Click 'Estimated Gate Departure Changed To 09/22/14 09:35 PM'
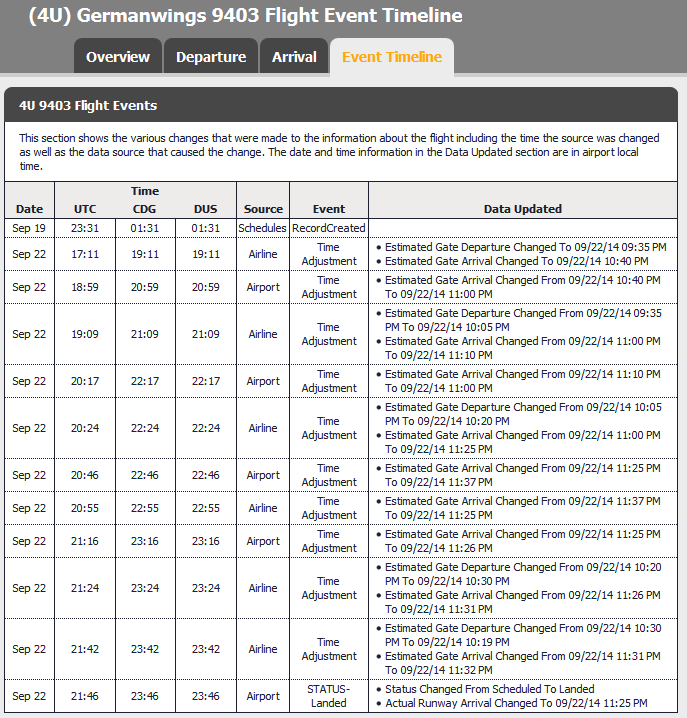 coord(525,247)
